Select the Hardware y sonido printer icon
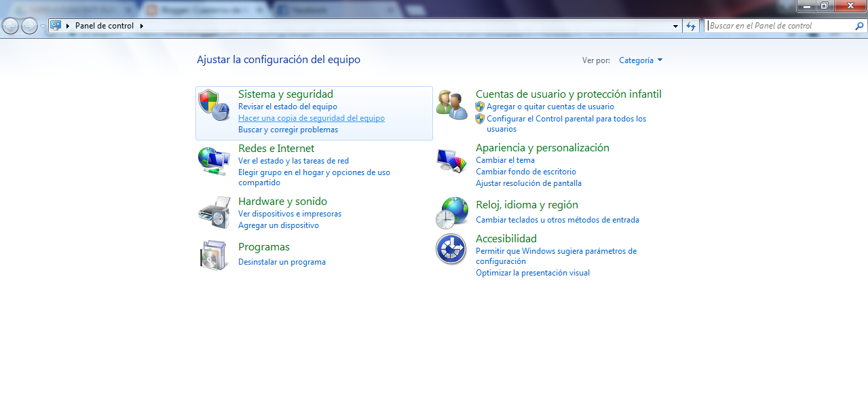The height and width of the screenshot is (416, 868). click(214, 212)
